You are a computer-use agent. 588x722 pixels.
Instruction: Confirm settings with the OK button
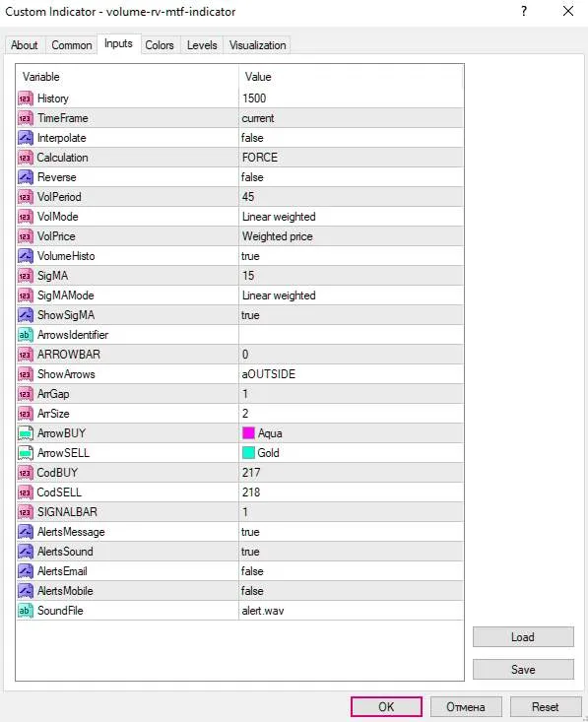tap(386, 707)
